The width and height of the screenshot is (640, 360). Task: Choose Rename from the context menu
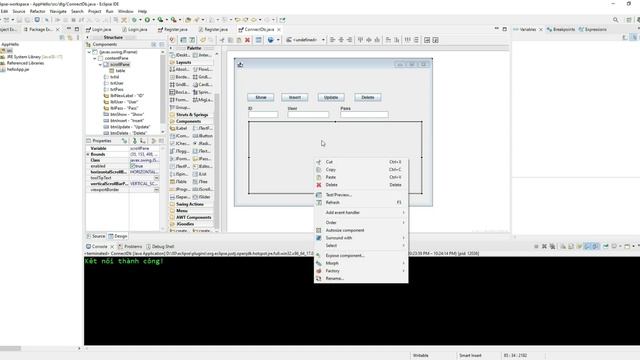[361, 278]
